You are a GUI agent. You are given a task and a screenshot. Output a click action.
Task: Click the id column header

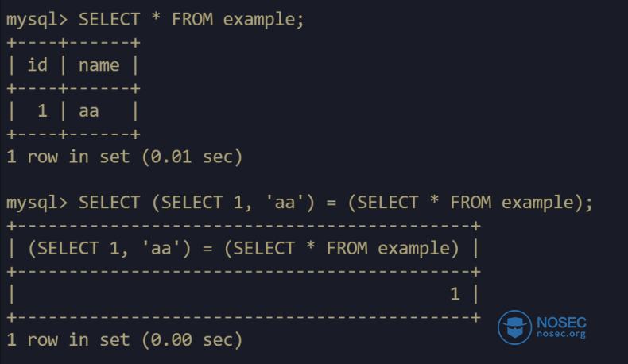37,65
